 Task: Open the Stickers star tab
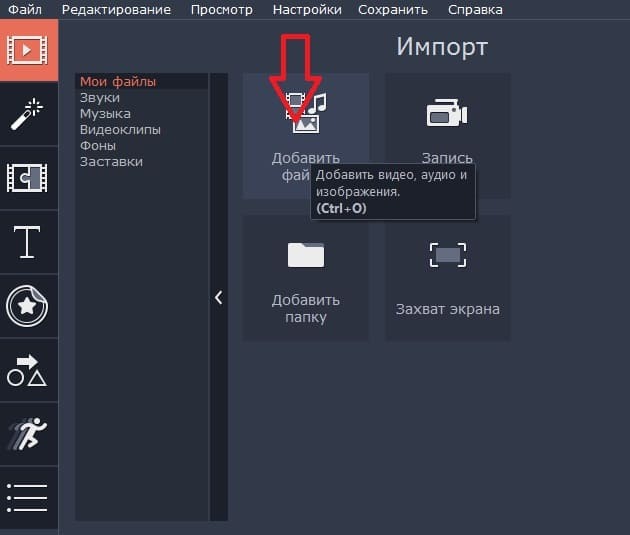(26, 306)
